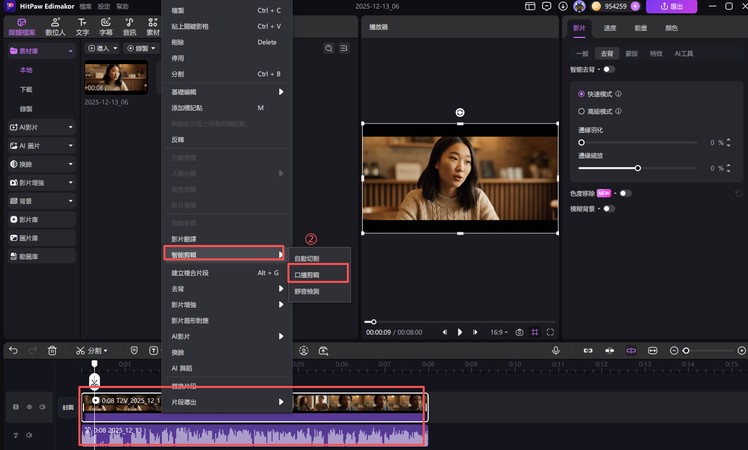The image size is (748, 450).
Task: Step to next frame in player
Action: tap(475, 332)
